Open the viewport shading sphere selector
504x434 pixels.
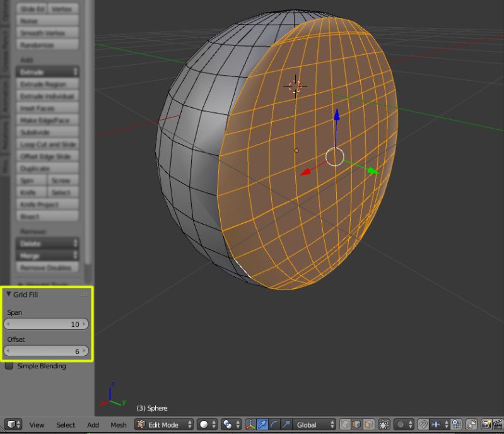pos(208,425)
